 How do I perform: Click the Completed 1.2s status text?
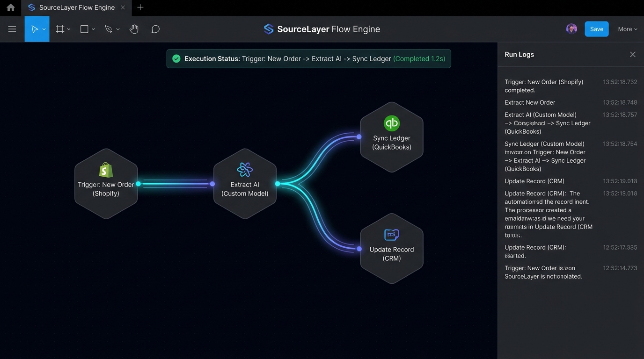pos(419,59)
